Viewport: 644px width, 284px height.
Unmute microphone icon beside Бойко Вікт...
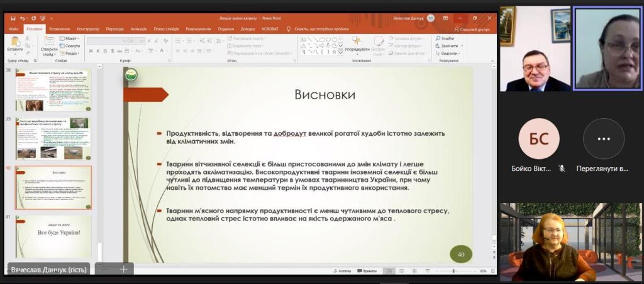pos(562,168)
